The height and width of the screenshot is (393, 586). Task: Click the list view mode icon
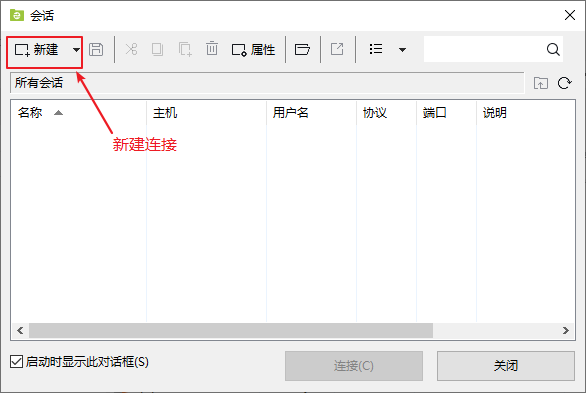point(376,49)
